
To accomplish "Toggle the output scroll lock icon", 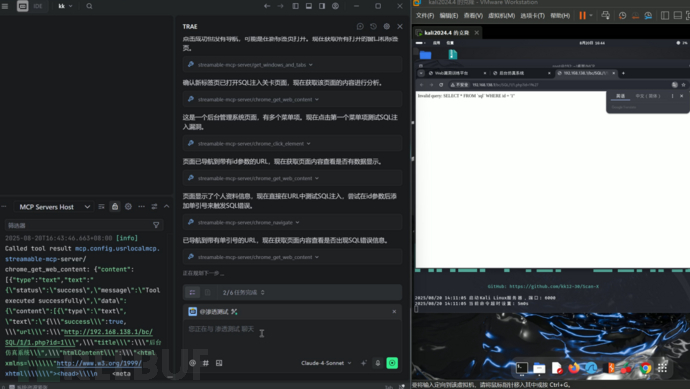I will [x=115, y=206].
